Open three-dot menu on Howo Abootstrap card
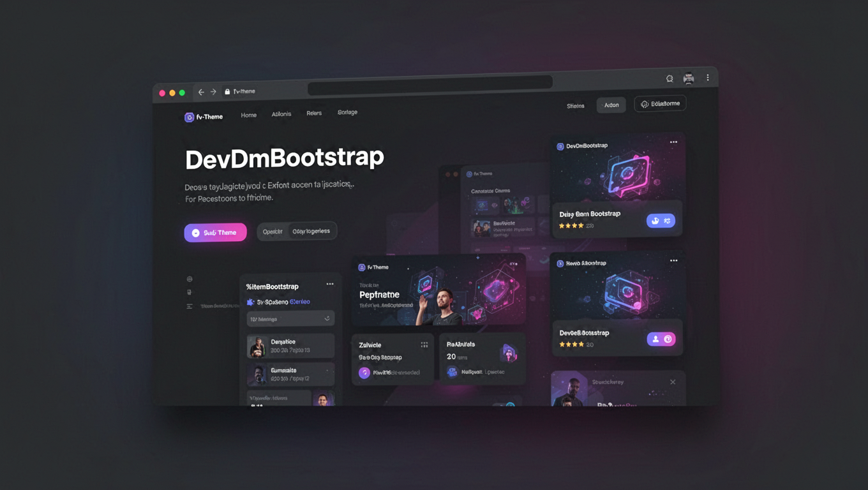The height and width of the screenshot is (490, 868). coord(673,260)
